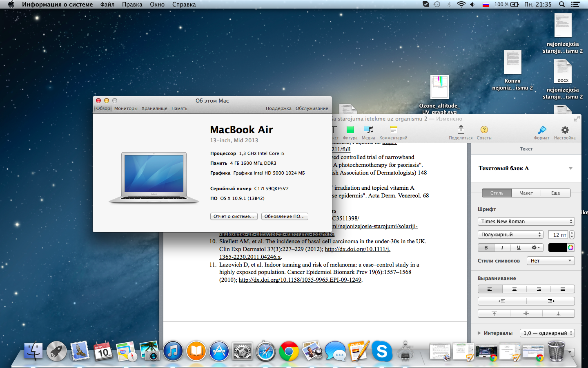Click Pages Tips question mark icon
The width and height of the screenshot is (588, 368).
(484, 130)
